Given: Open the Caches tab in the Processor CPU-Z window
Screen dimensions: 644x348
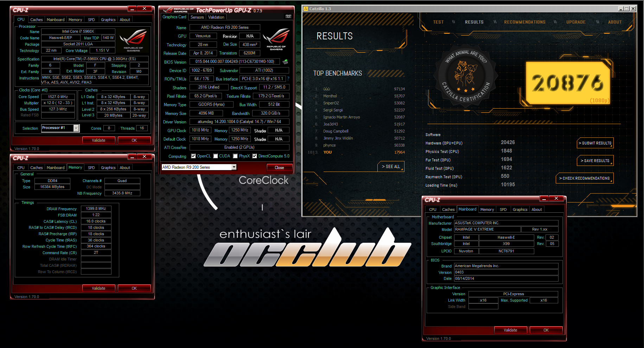Looking at the screenshot, I should pos(36,20).
